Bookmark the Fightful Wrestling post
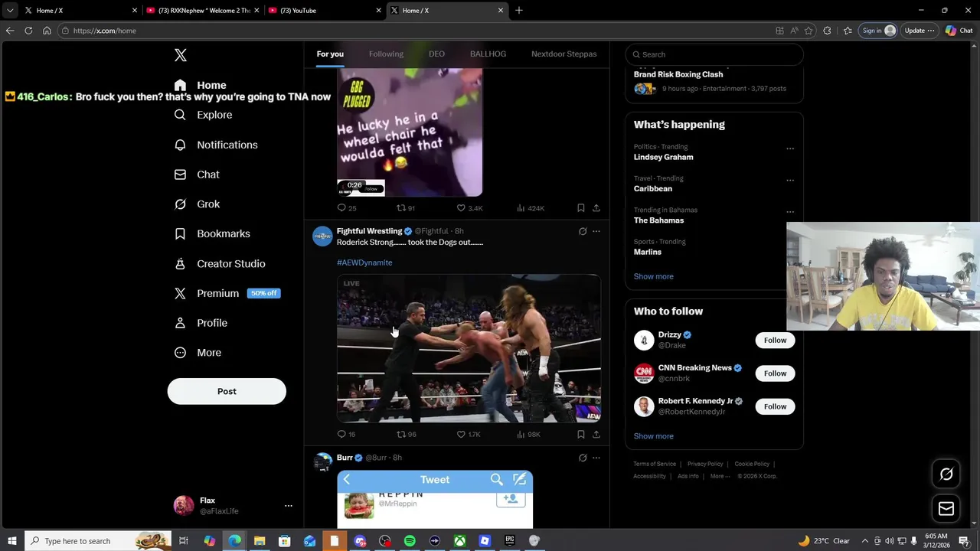Image resolution: width=980 pixels, height=551 pixels. click(581, 434)
